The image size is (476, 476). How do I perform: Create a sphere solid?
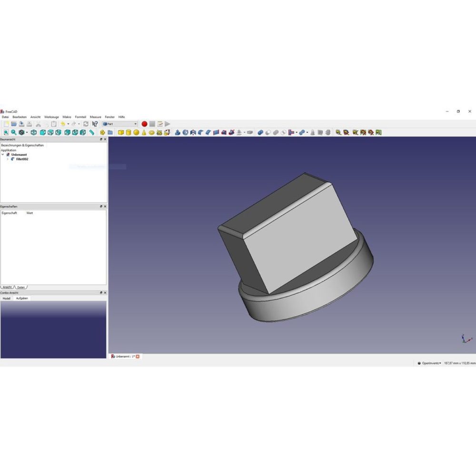(136, 132)
